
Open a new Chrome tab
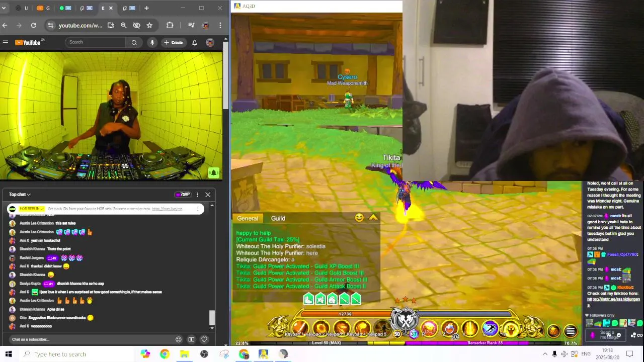[x=146, y=8]
